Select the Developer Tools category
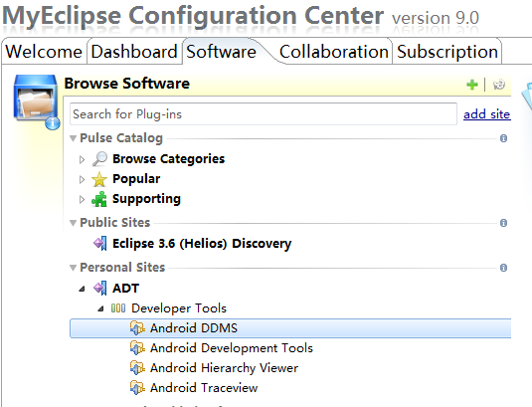The width and height of the screenshot is (532, 407). (179, 308)
